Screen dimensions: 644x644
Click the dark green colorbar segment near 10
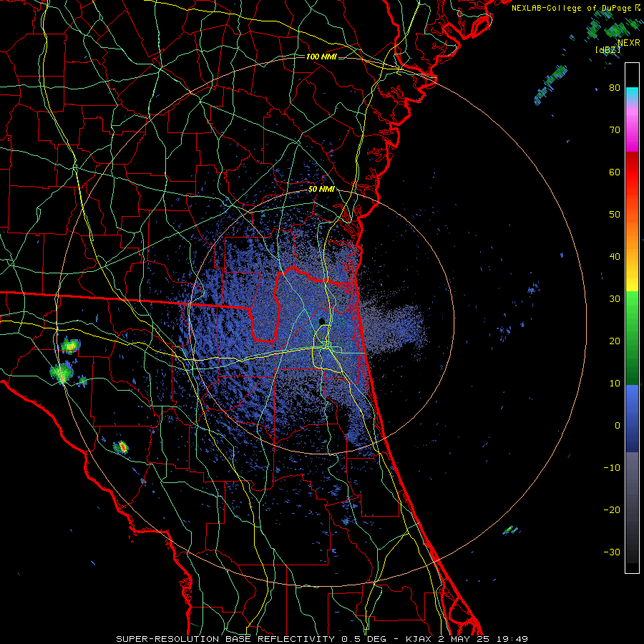[x=632, y=370]
